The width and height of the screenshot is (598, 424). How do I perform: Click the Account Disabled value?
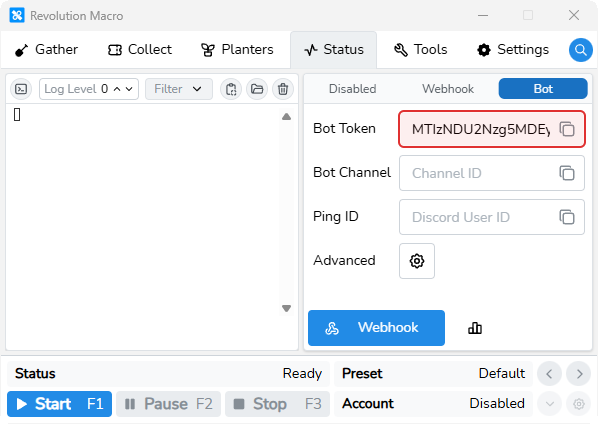pos(497,403)
